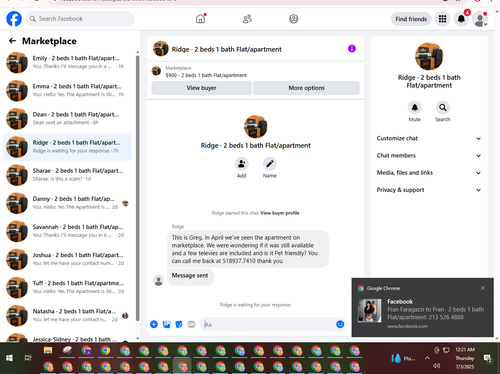
Task: Open Tuff's apartment conversation
Action: 67,287
